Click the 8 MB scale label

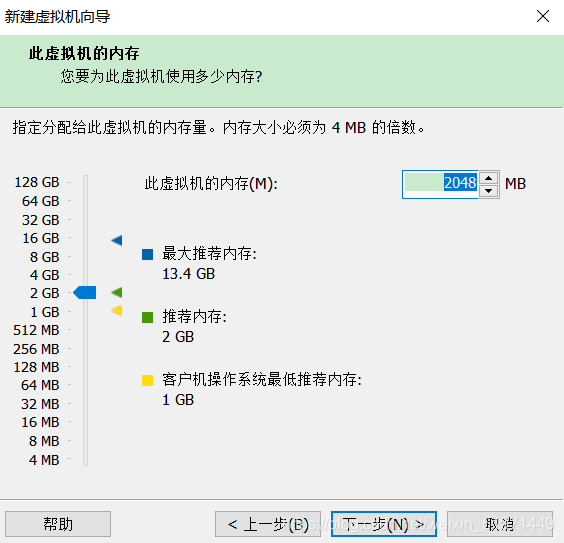click(44, 441)
